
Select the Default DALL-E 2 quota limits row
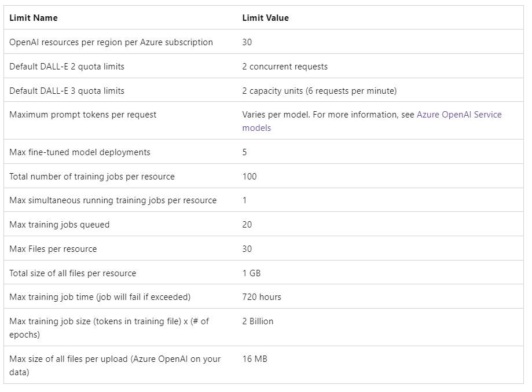coord(69,67)
